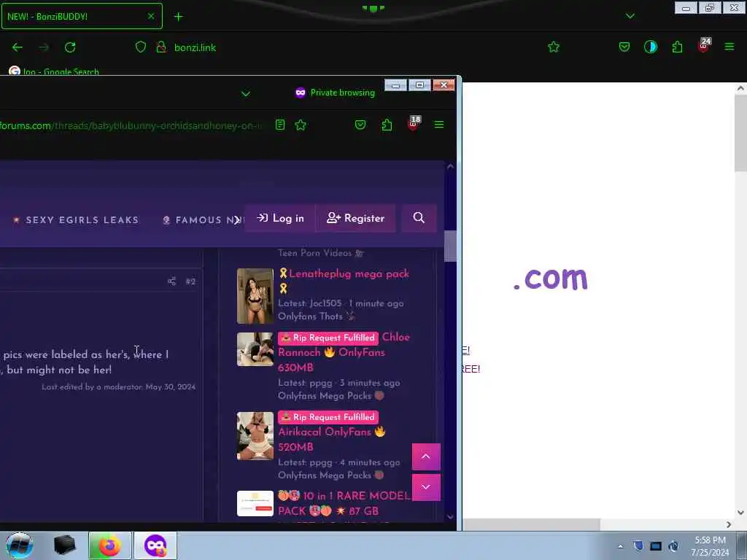The height and width of the screenshot is (560, 747).
Task: Click pink scroll-to-bottom arrow button
Action: click(x=426, y=487)
